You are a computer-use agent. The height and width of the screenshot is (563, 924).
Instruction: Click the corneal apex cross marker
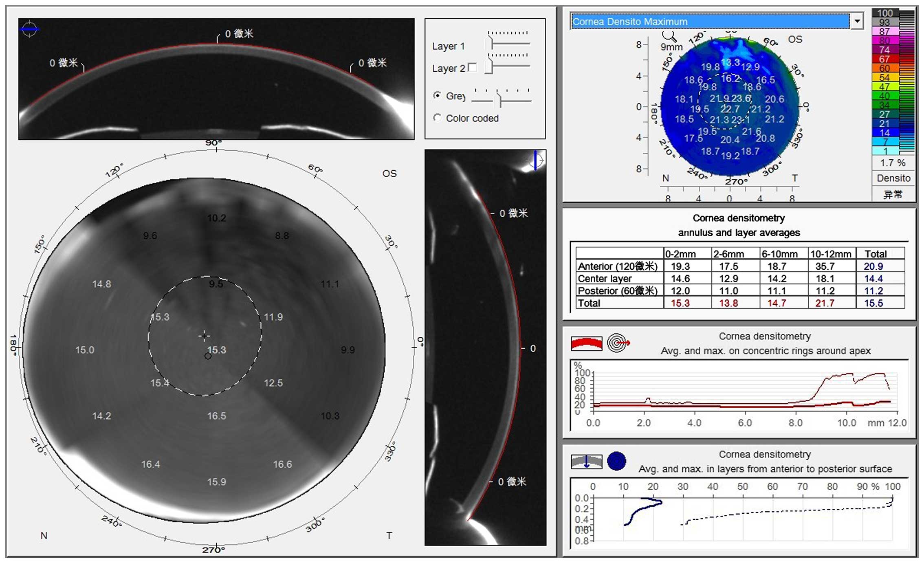click(x=204, y=336)
